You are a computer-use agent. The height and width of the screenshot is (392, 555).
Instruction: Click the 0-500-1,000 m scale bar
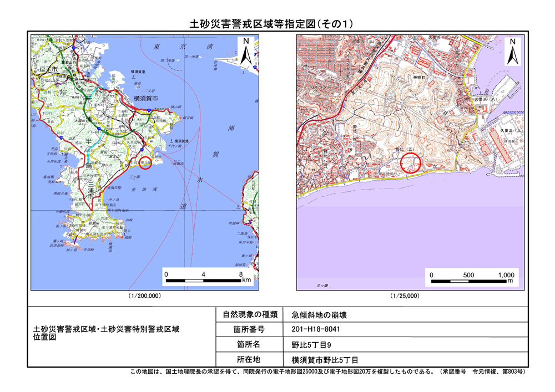[x=472, y=278]
